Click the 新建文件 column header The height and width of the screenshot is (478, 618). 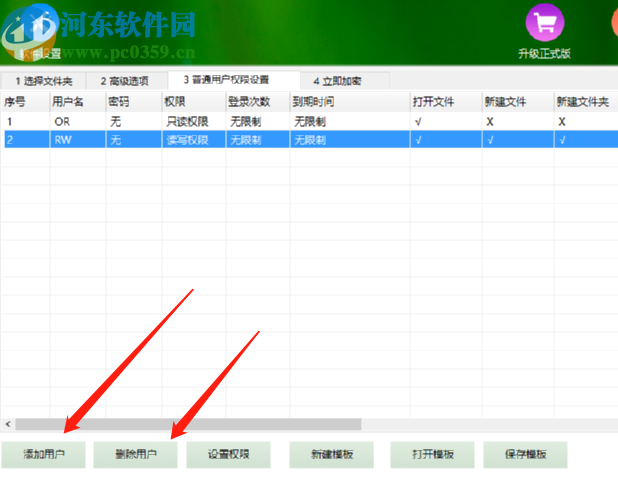click(x=518, y=102)
